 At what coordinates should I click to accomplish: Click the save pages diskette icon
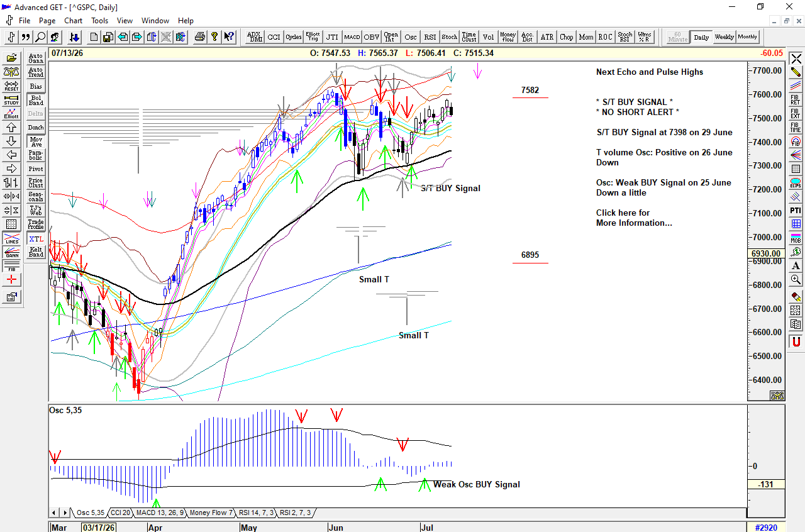pos(108,37)
